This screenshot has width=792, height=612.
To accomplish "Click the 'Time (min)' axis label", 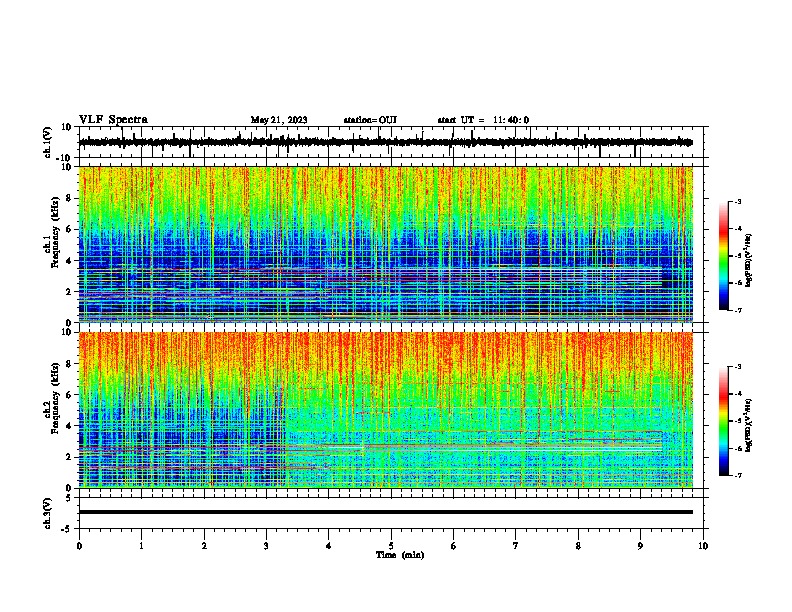I will click(x=400, y=555).
